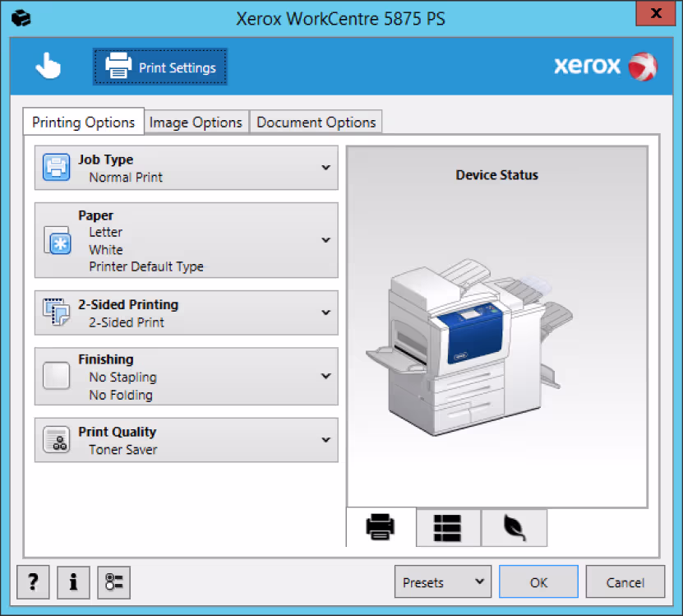Click the 'No Stapling' value

click(x=122, y=377)
